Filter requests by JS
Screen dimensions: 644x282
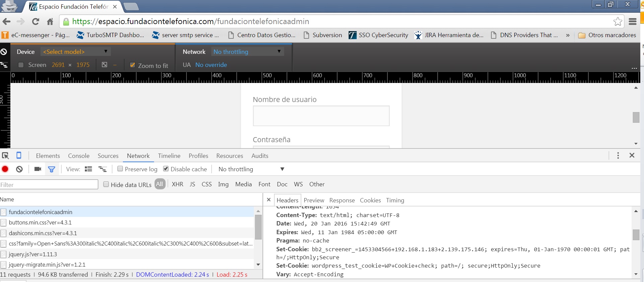pos(192,184)
